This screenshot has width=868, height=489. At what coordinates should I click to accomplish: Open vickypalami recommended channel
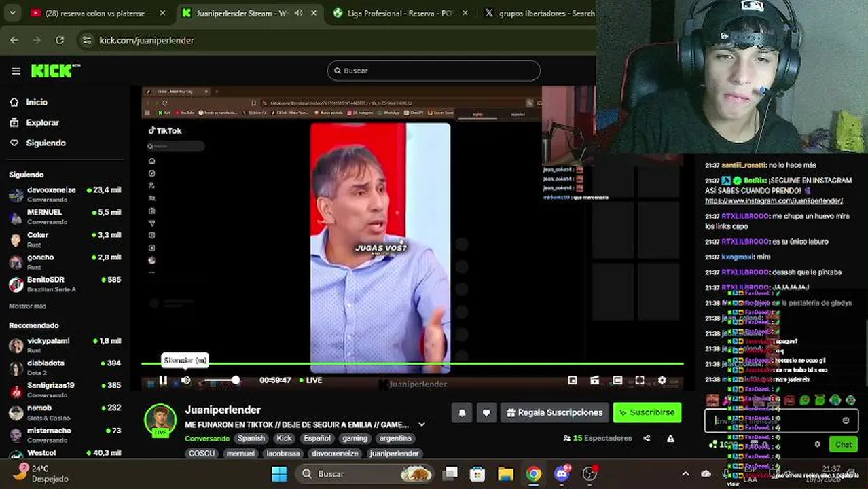click(65, 345)
